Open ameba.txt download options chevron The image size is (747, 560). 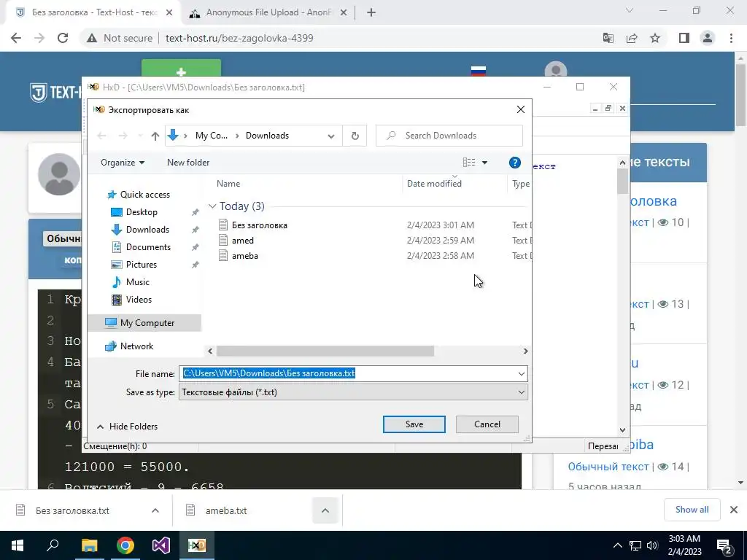325,510
